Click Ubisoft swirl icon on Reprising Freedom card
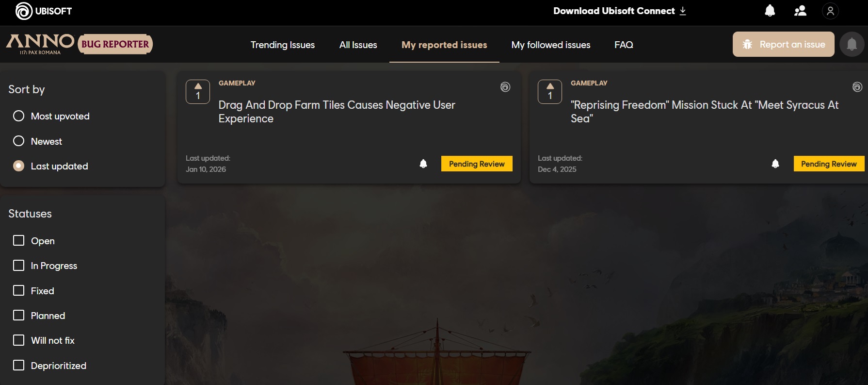The height and width of the screenshot is (385, 868). tap(857, 87)
